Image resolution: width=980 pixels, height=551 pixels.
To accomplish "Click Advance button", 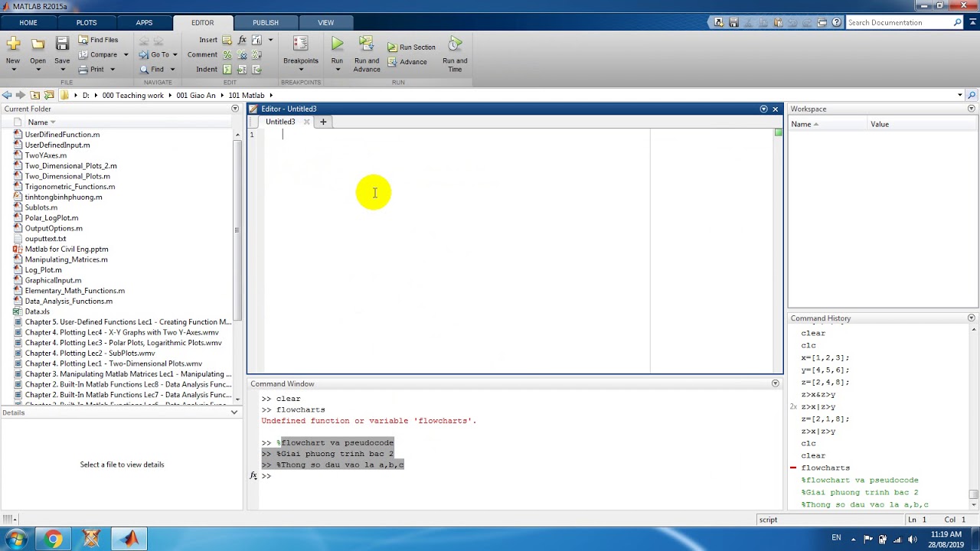I will click(407, 62).
